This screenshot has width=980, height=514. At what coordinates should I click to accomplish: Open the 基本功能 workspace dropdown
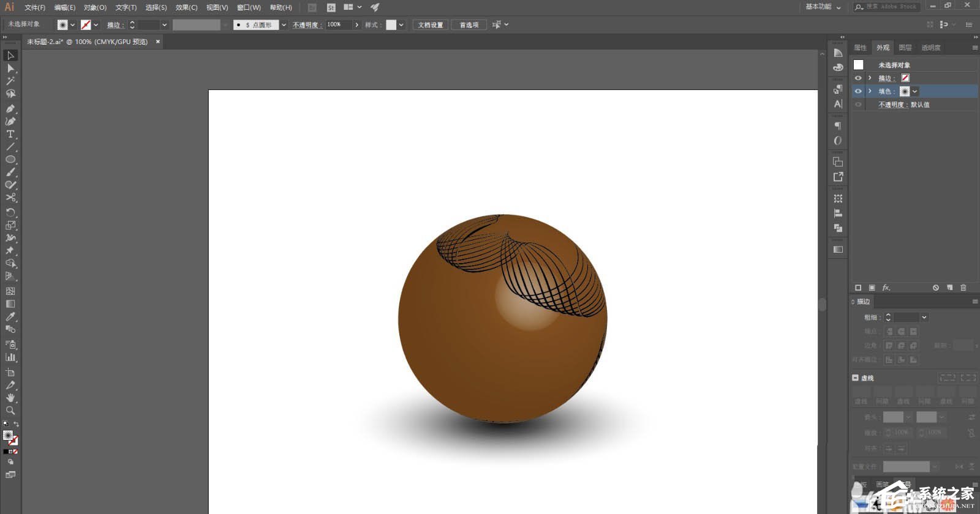click(823, 7)
